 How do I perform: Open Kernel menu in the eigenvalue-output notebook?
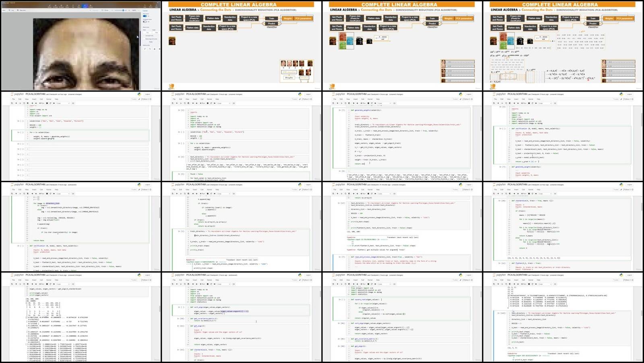pos(49,280)
